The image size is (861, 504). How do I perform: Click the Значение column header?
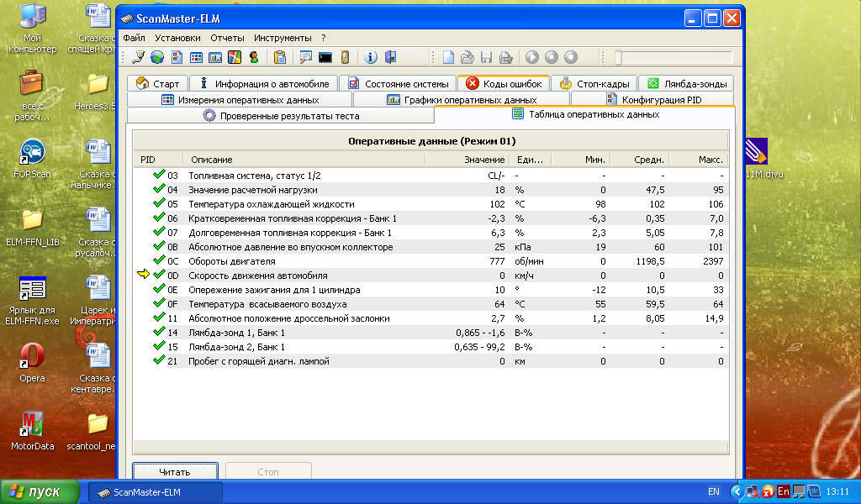(x=467, y=160)
